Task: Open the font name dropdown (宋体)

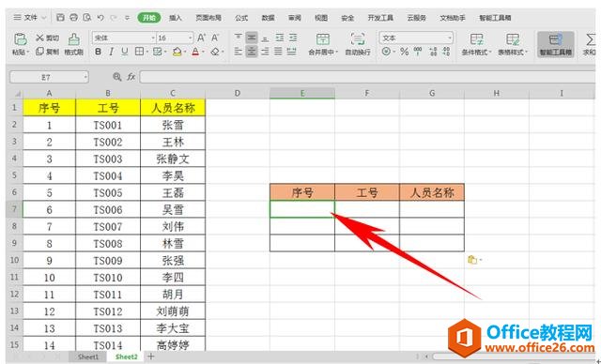Action: [x=152, y=38]
